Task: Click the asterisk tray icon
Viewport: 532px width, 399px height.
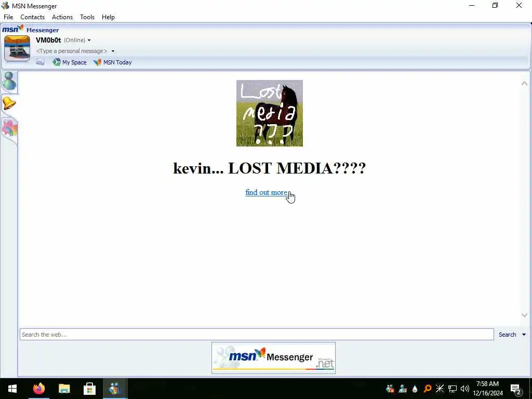Action: [440, 389]
